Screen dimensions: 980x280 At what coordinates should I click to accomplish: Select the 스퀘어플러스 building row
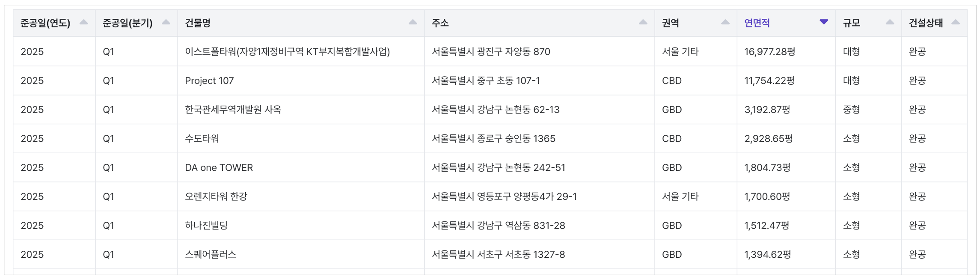point(210,255)
